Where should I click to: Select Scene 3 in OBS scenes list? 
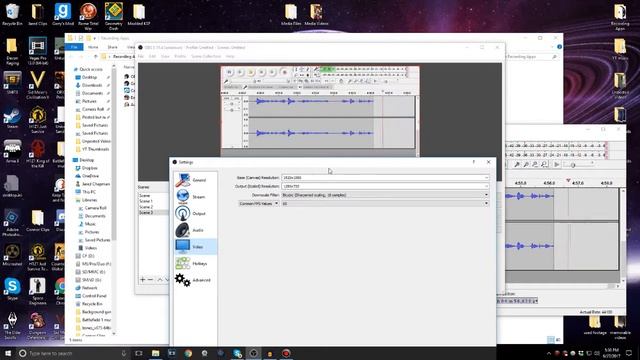point(153,213)
